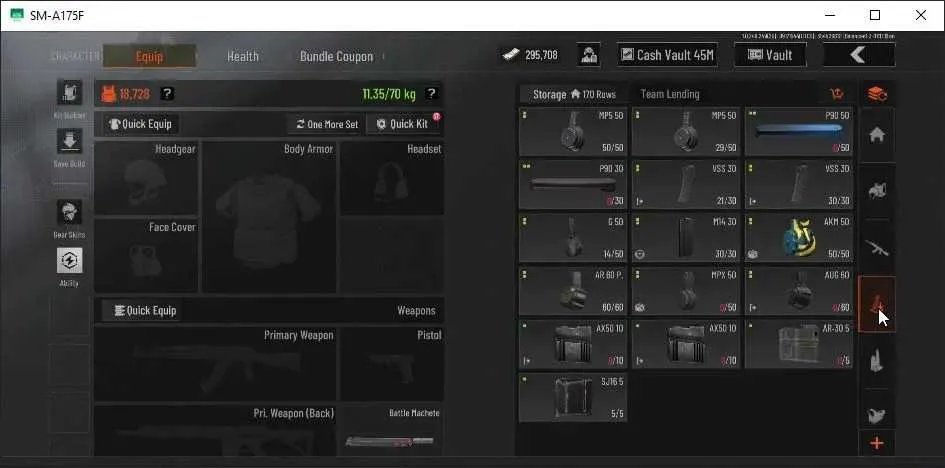Select the empty Headgear slot

tap(146, 178)
